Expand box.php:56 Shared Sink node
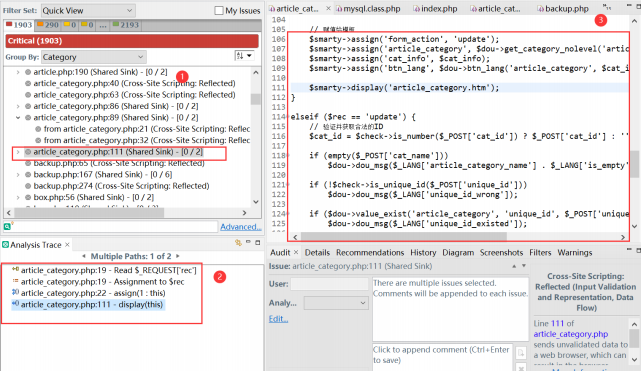The image size is (641, 371). 18,197
